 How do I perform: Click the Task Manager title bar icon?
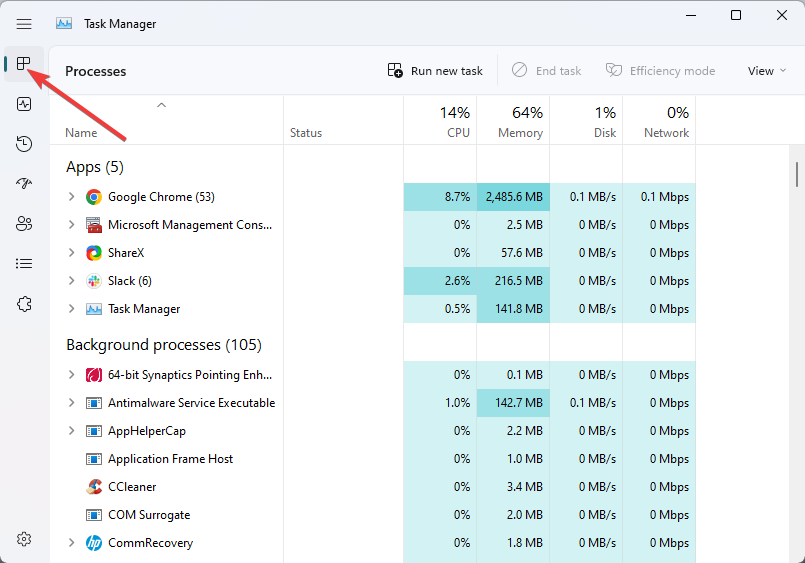click(64, 24)
